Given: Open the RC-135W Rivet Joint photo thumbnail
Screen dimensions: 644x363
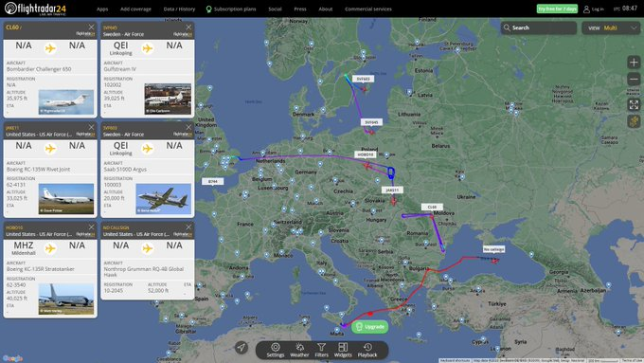Looking at the screenshot, I should pyautogui.click(x=66, y=199).
